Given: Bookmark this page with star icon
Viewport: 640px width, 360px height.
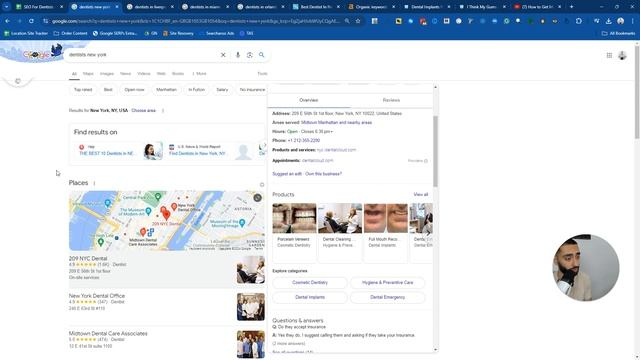Looking at the screenshot, I should coord(358,21).
